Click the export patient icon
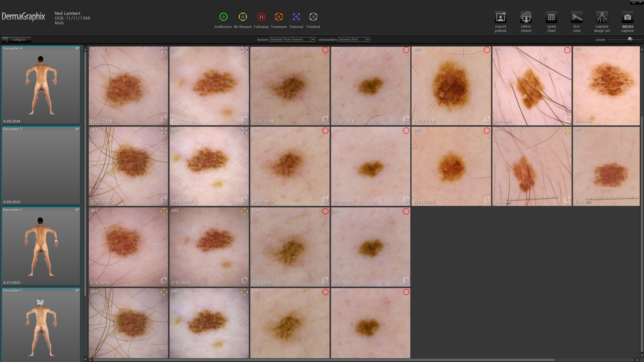The image size is (644, 362). tap(500, 17)
